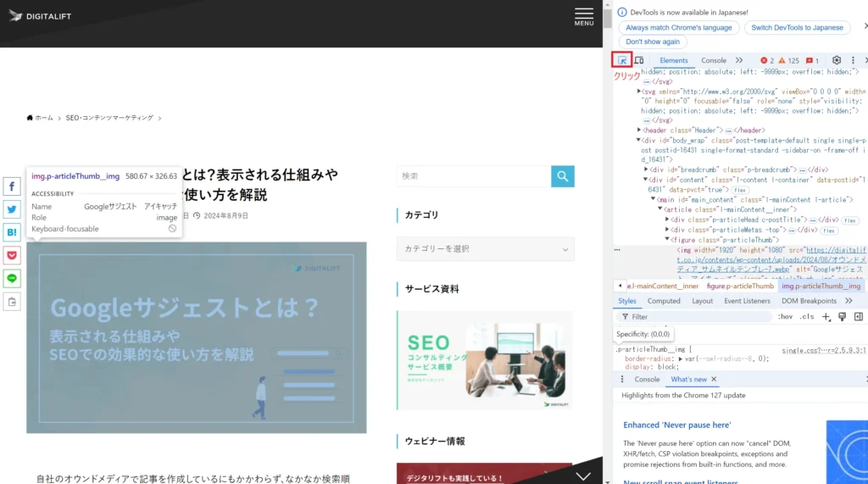The width and height of the screenshot is (868, 484).
Task: Open the Computed tab
Action: pos(664,301)
